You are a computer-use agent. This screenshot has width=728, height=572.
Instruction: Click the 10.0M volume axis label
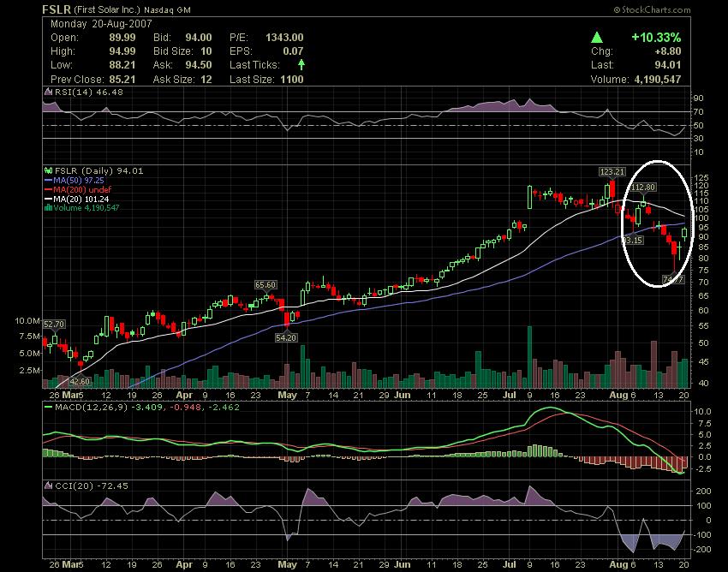click(x=28, y=320)
